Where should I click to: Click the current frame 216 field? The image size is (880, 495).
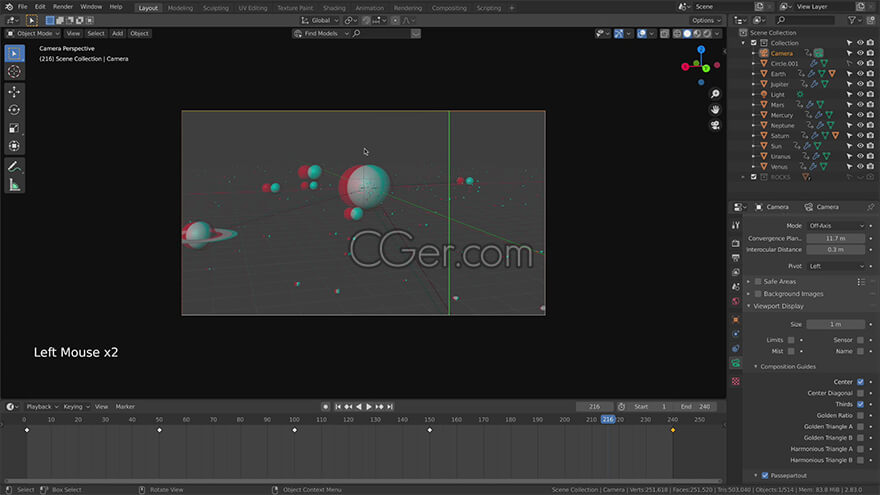(x=594, y=407)
